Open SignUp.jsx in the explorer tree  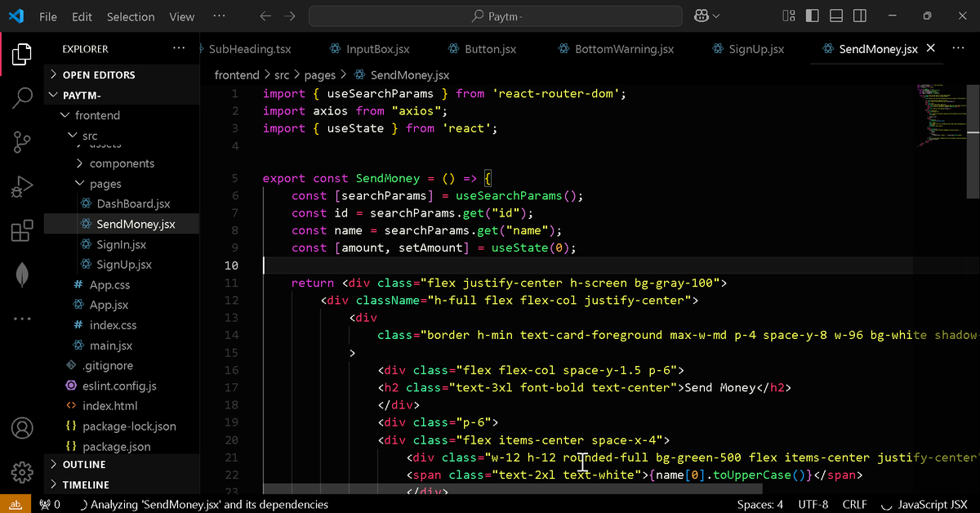[x=121, y=265]
